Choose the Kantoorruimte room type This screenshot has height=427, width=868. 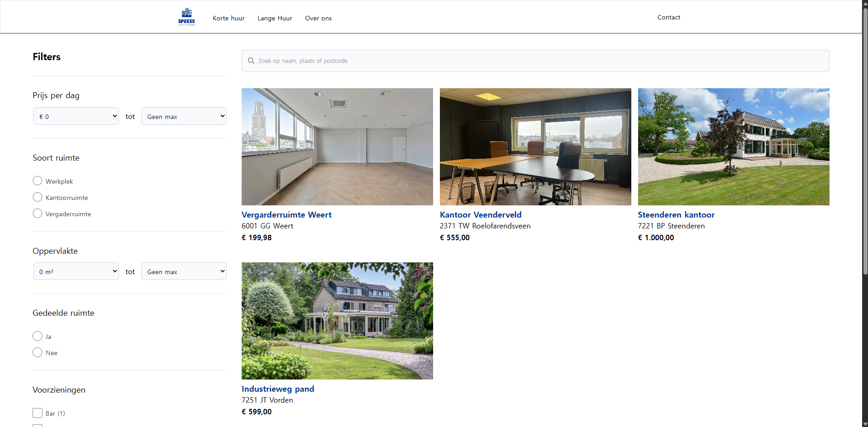[38, 197]
